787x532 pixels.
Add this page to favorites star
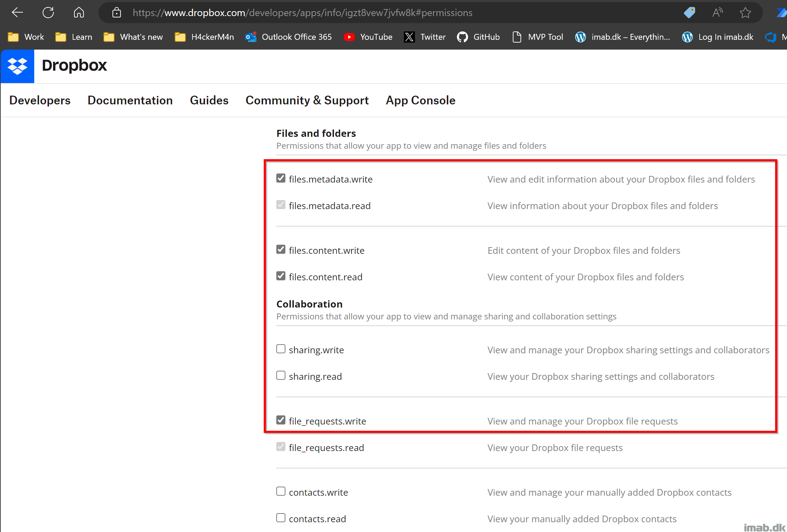point(745,13)
